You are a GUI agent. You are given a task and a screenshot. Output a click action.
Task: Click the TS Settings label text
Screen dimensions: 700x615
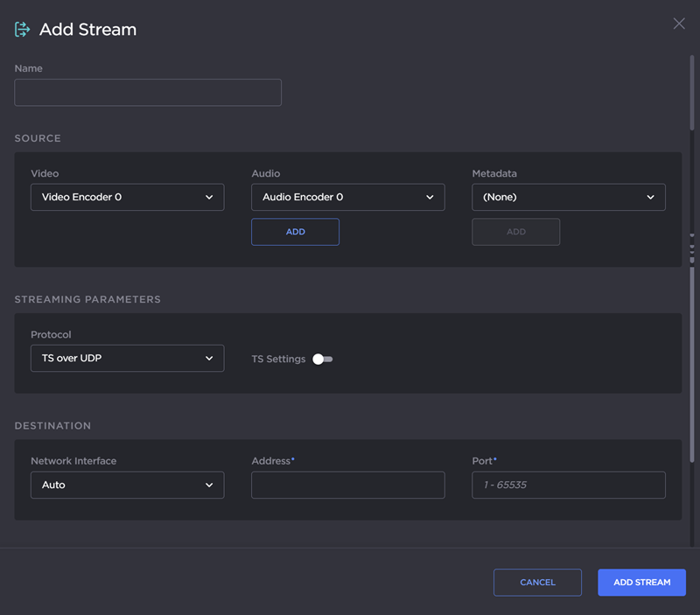click(278, 359)
